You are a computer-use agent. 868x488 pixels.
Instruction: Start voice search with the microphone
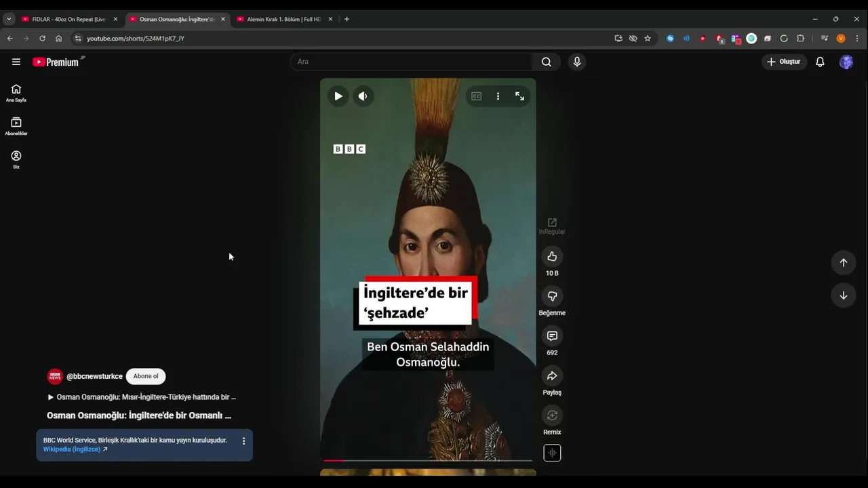pos(577,62)
